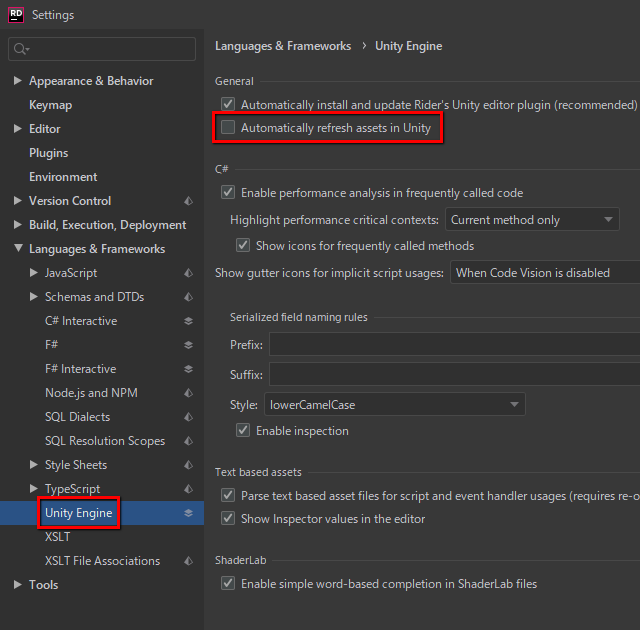Click the layered icon beside F#
Viewport: 640px width, 630px height.
point(188,345)
